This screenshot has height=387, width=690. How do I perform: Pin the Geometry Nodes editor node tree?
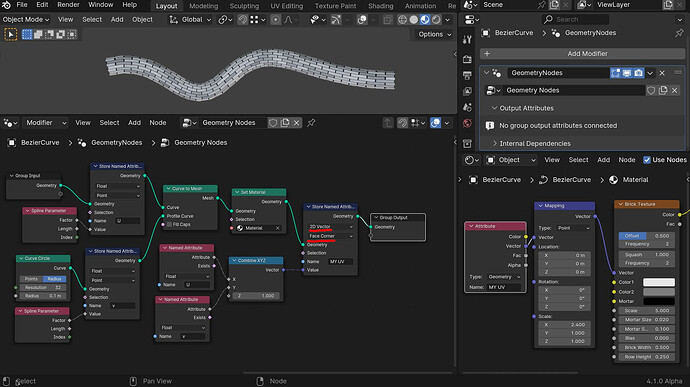311,123
